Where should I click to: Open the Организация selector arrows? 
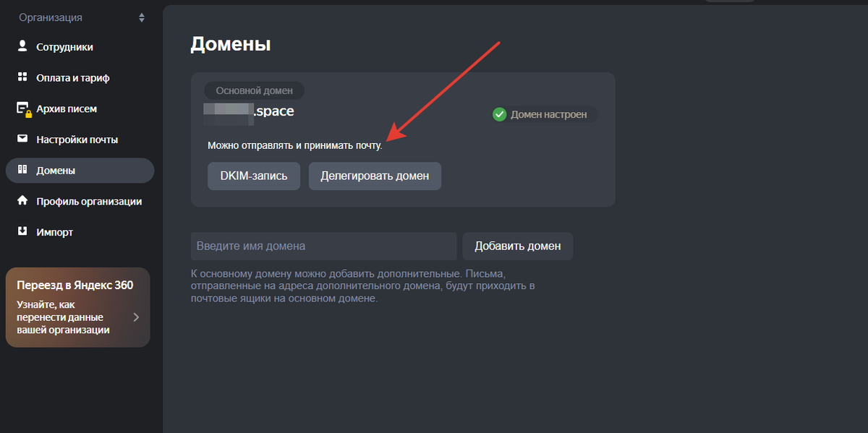point(142,17)
